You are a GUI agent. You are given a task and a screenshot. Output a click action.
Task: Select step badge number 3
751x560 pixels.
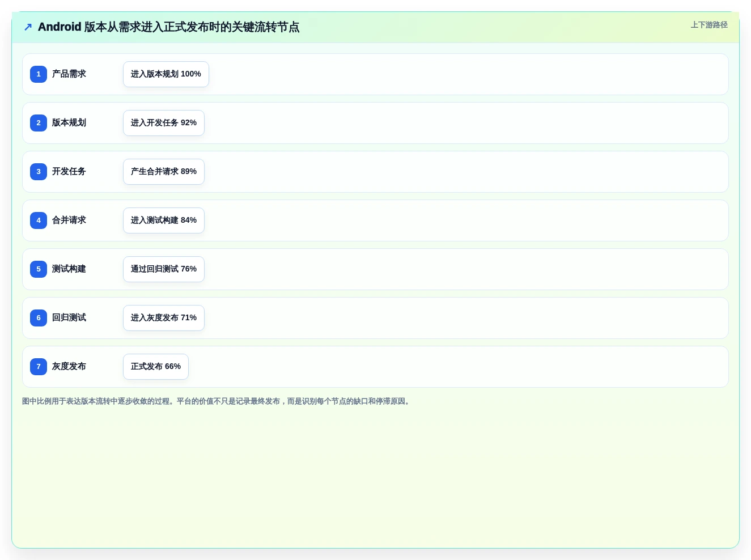[39, 172]
